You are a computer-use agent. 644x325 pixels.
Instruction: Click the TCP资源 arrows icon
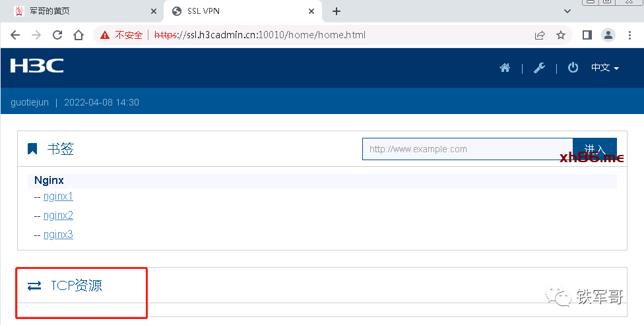point(34,285)
